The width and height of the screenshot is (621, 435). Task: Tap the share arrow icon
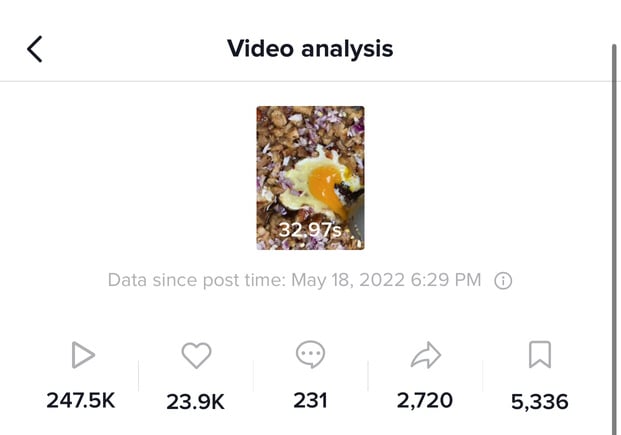(426, 355)
